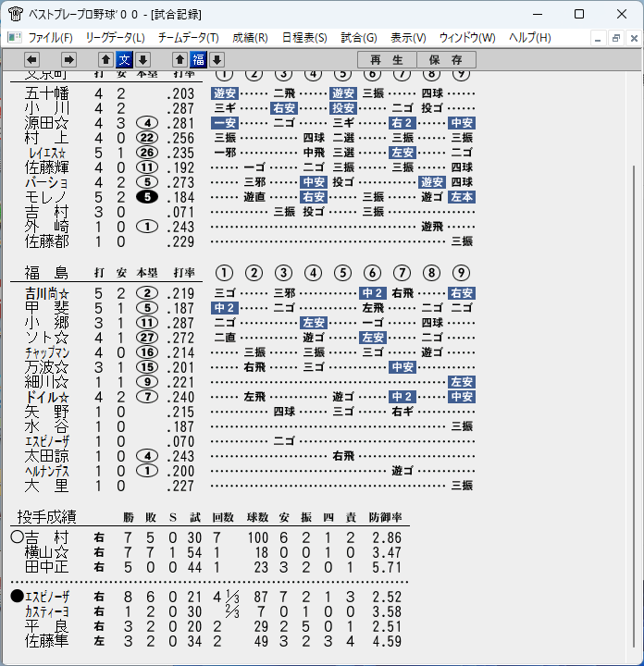Open the ウィンドウ(W) menu
The image size is (644, 666).
coord(467,38)
